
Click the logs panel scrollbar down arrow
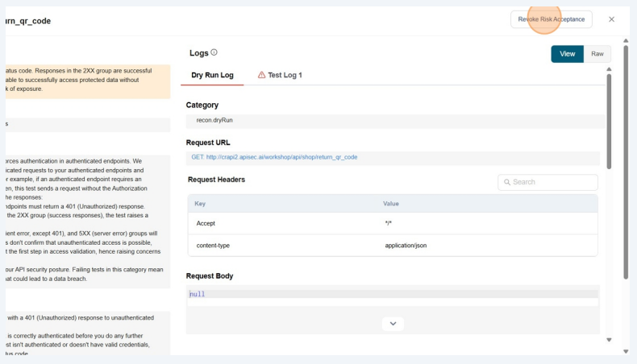609,339
